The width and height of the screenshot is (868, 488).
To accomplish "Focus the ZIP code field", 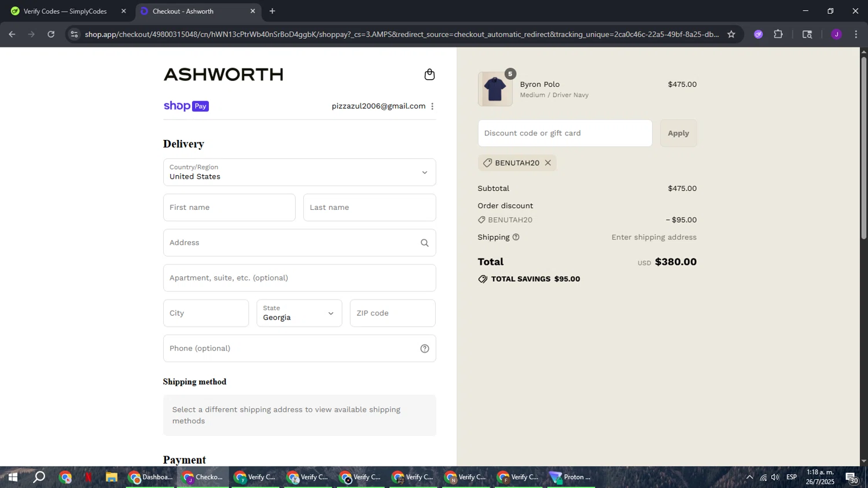I will (392, 313).
